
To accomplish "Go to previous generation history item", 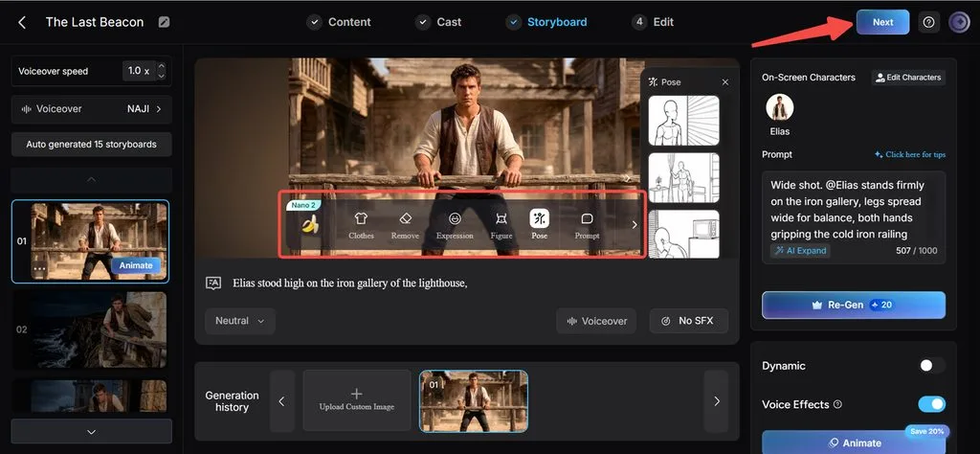I will (x=282, y=401).
